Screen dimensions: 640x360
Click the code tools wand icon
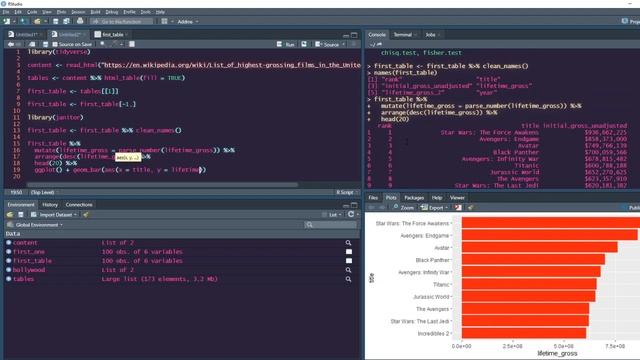pyautogui.click(x=115, y=44)
